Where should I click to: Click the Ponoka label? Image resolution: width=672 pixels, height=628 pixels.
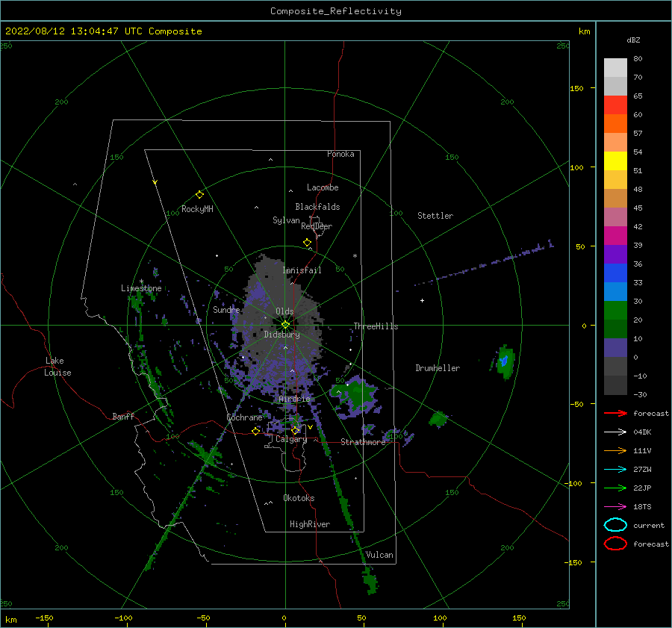pos(340,154)
